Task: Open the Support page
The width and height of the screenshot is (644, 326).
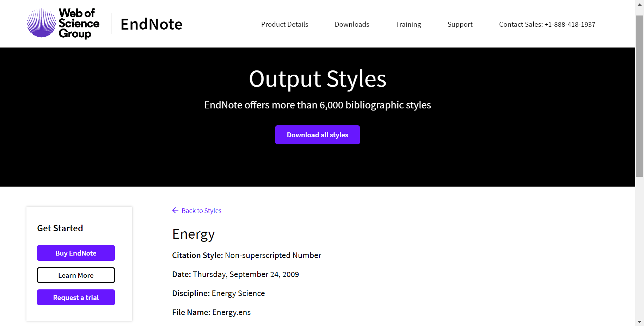Action: (460, 24)
